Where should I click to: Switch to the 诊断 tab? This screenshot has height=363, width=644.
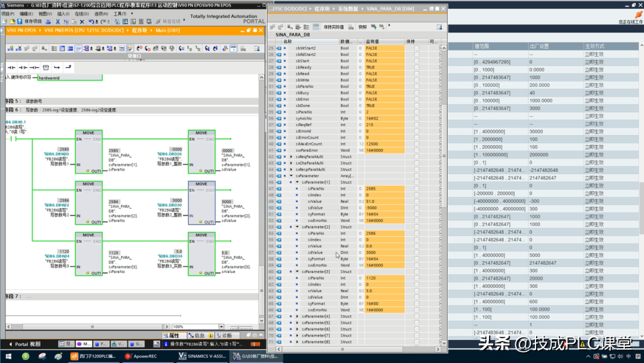point(225,336)
